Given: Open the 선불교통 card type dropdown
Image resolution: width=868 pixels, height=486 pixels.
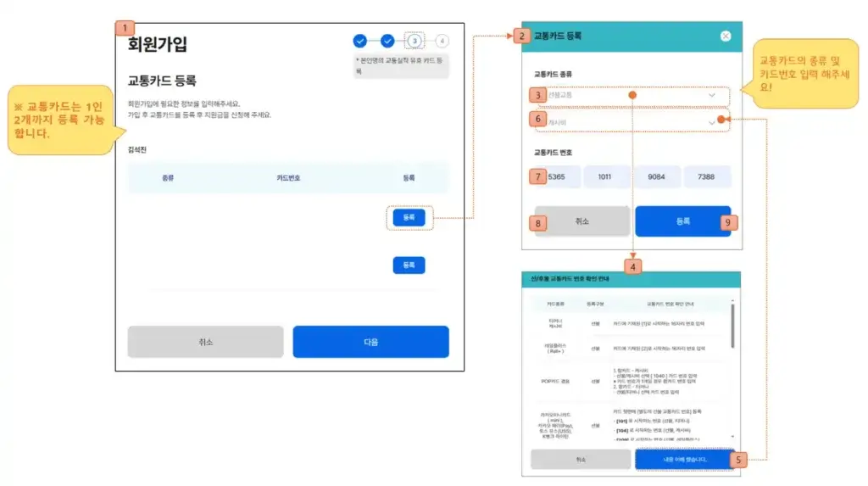Looking at the screenshot, I should [632, 96].
